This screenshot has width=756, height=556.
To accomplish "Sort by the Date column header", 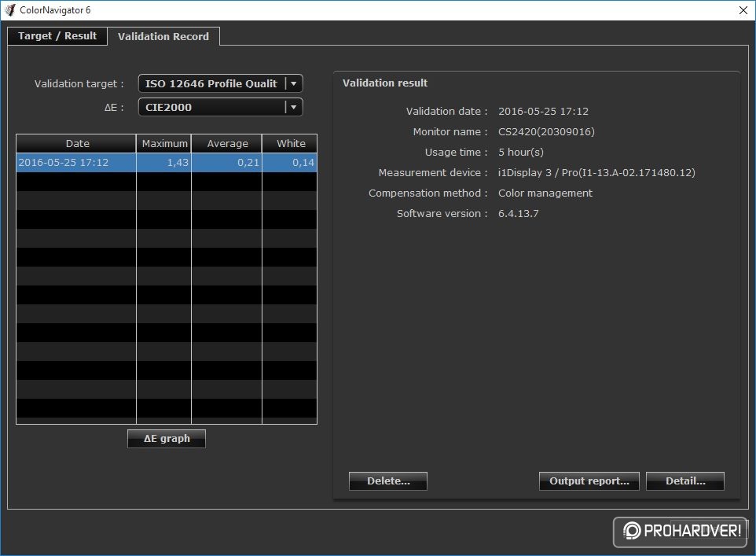I will click(x=76, y=143).
